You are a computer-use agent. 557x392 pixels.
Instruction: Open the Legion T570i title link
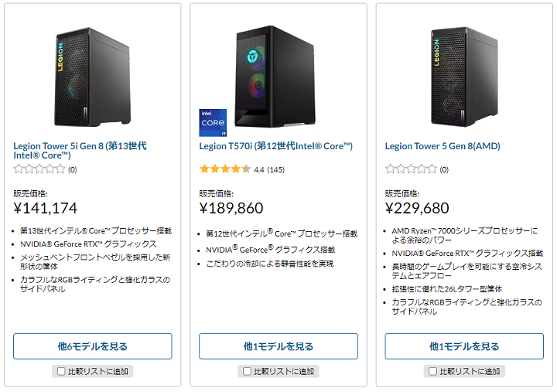click(275, 145)
